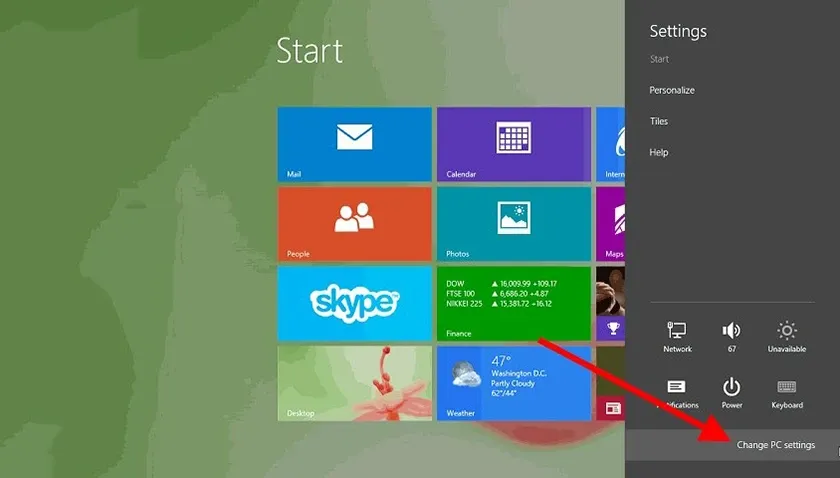Open the Photos tile
Screen dimensions: 840x478
click(514, 224)
